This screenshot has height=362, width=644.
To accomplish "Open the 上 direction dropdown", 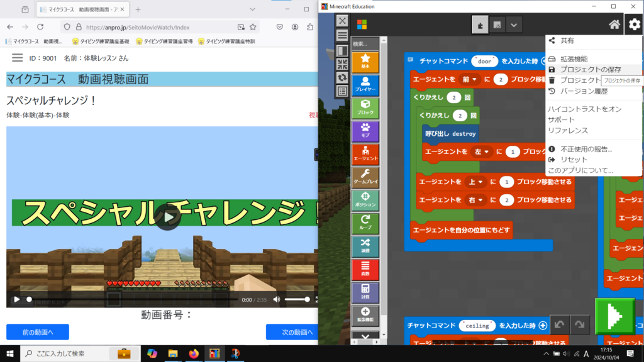I will 475,182.
